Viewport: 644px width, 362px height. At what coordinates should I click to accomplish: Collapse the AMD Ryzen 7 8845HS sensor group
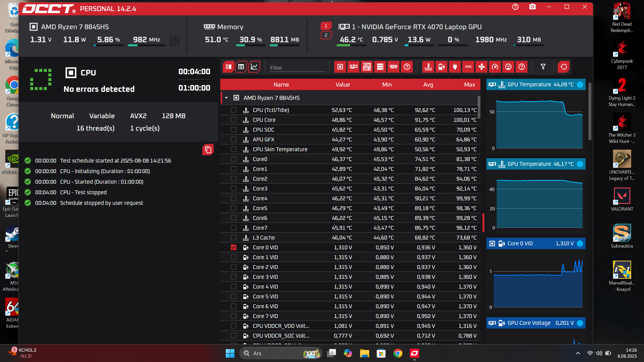point(226,98)
